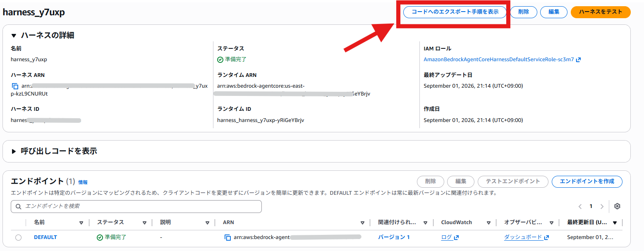Click into エンドポイントを検索 search field
The width and height of the screenshot is (644, 251).
(x=136, y=206)
